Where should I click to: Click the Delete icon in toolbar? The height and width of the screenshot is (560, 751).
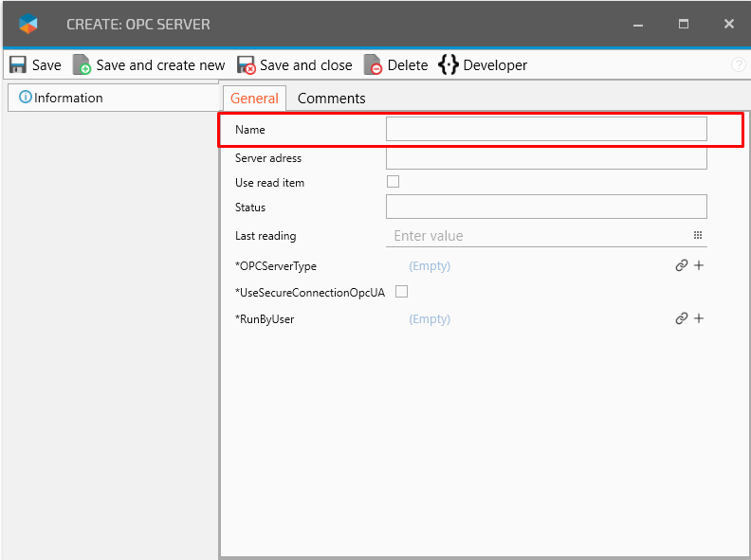pos(374,65)
